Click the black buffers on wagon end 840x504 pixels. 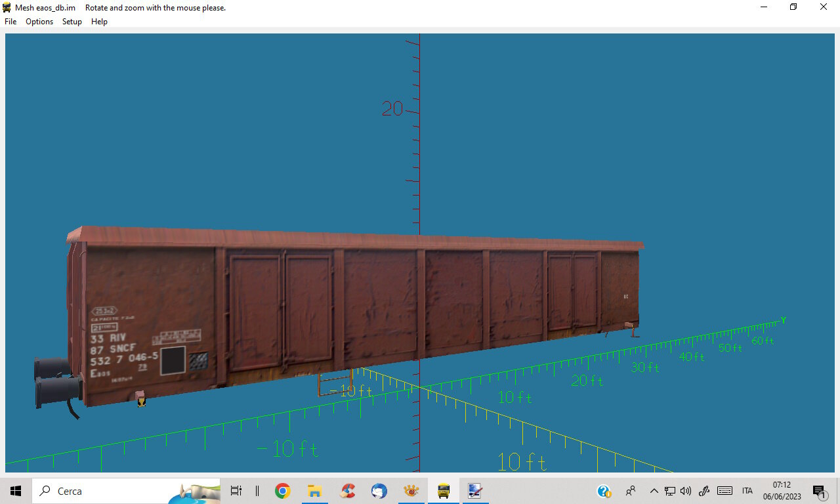click(x=57, y=383)
